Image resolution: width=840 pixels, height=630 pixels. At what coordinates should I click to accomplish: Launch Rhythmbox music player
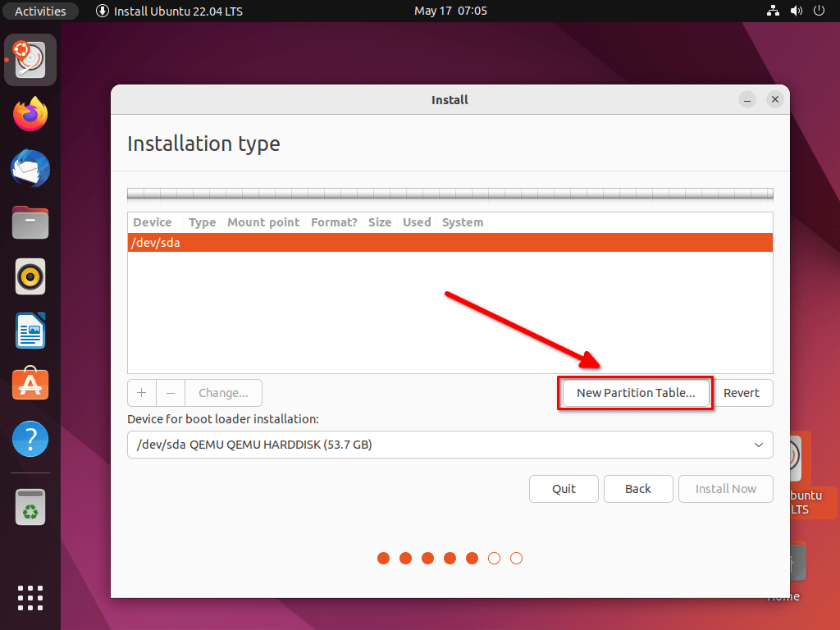click(30, 276)
